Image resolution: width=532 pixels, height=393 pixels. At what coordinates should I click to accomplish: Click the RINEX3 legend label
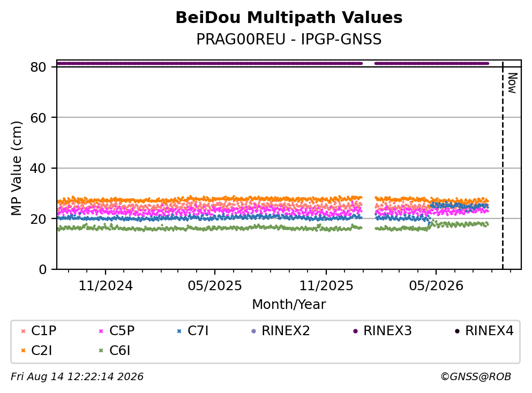click(387, 330)
